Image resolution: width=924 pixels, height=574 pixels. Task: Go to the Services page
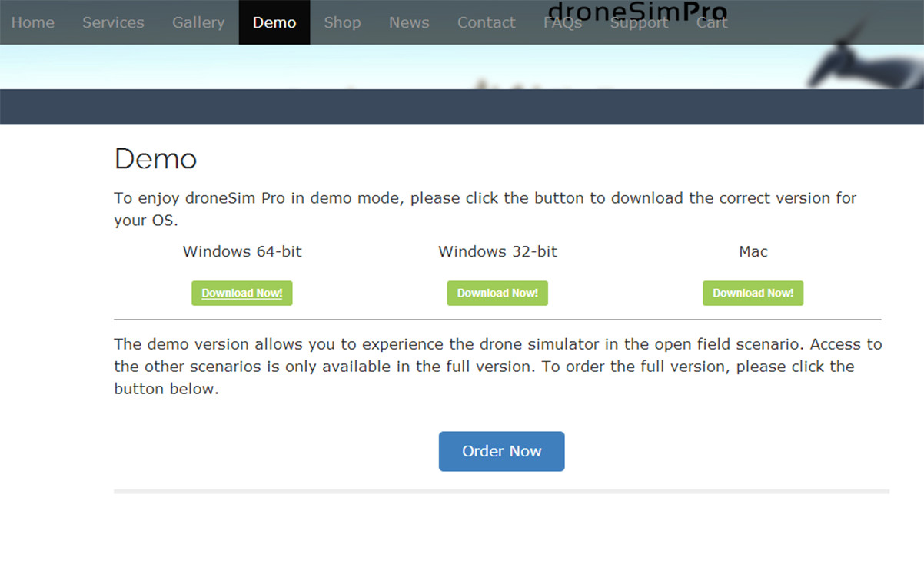(113, 22)
